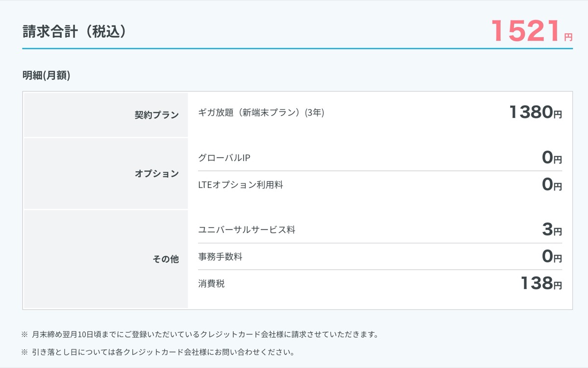The width and height of the screenshot is (588, 368).
Task: Select the その他 row label
Action: pyautogui.click(x=166, y=259)
